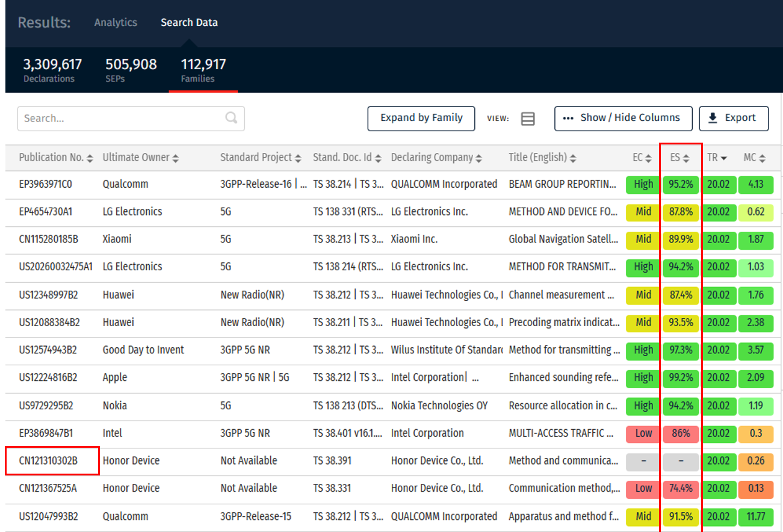
Task: Sort by Stand. Doc. Id column
Action: 347,158
